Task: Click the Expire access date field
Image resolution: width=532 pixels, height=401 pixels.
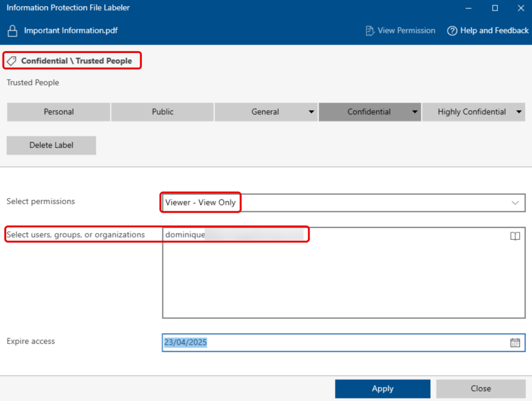Action: click(x=332, y=342)
